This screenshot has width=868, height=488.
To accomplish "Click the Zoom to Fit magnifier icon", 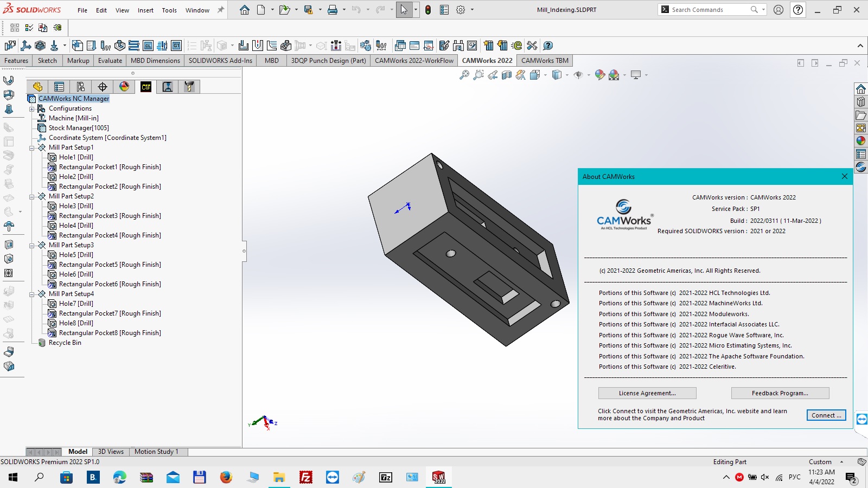I will pos(464,75).
